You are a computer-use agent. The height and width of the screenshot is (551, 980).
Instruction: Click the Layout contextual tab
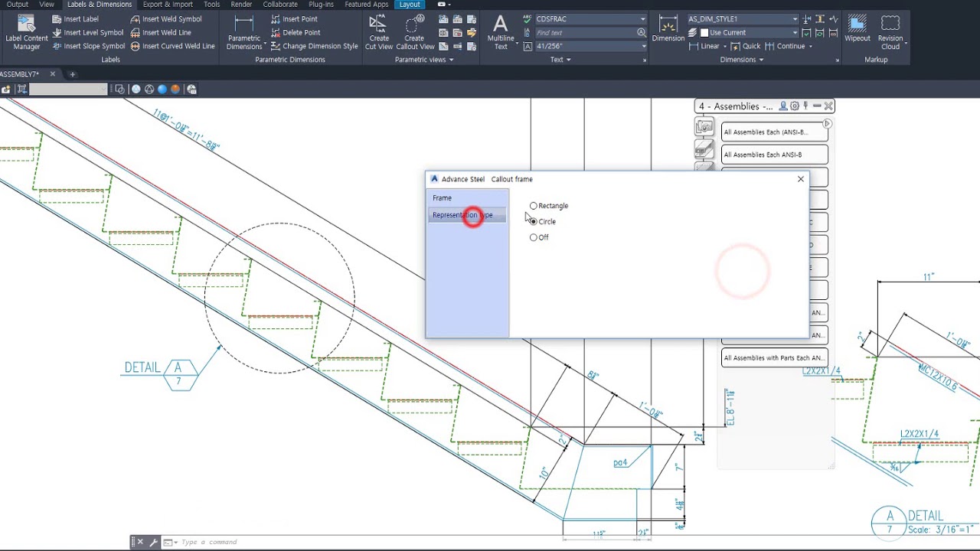(410, 5)
